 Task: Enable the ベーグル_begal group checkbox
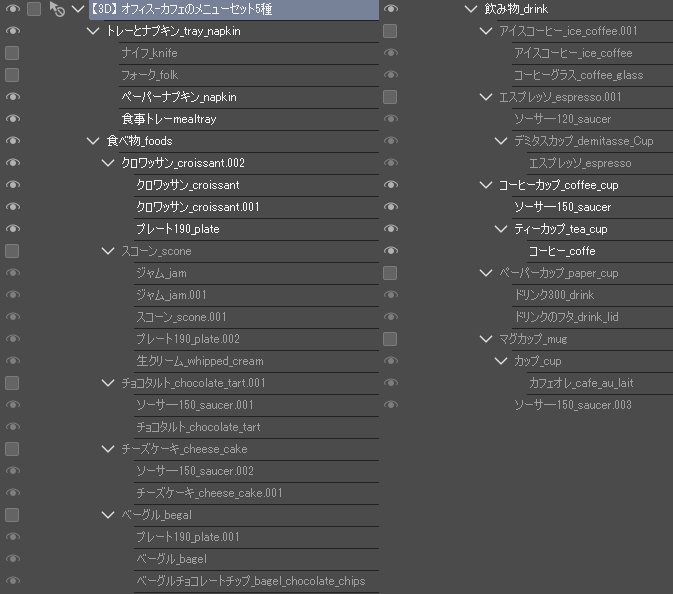12,515
